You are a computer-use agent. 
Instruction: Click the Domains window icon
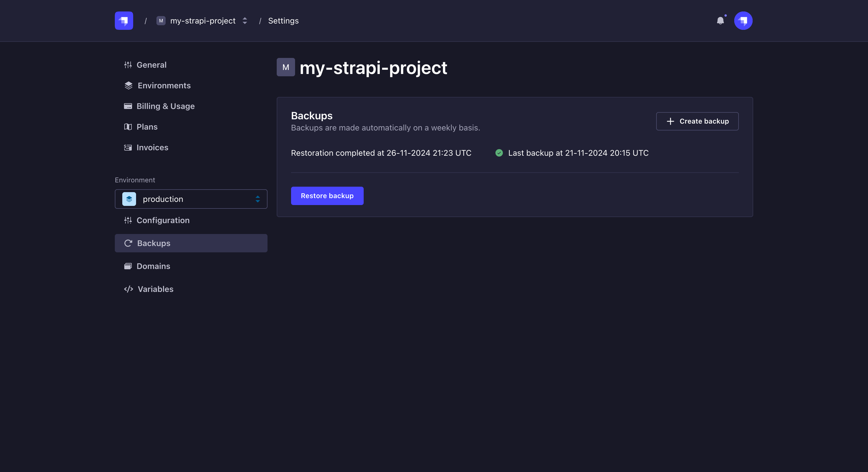coord(128,266)
